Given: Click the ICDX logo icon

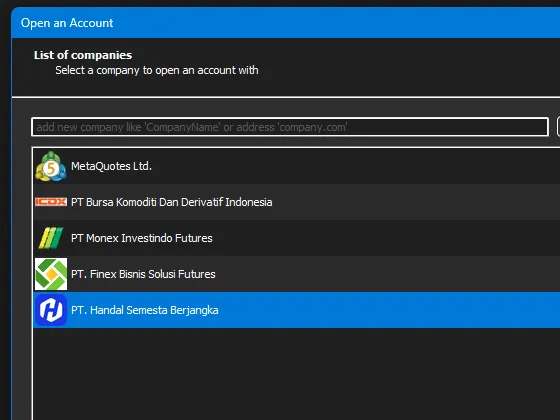Looking at the screenshot, I should click(x=51, y=202).
